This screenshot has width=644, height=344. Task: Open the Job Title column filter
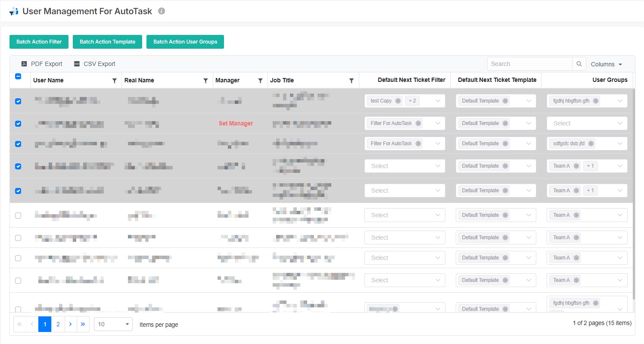(352, 80)
